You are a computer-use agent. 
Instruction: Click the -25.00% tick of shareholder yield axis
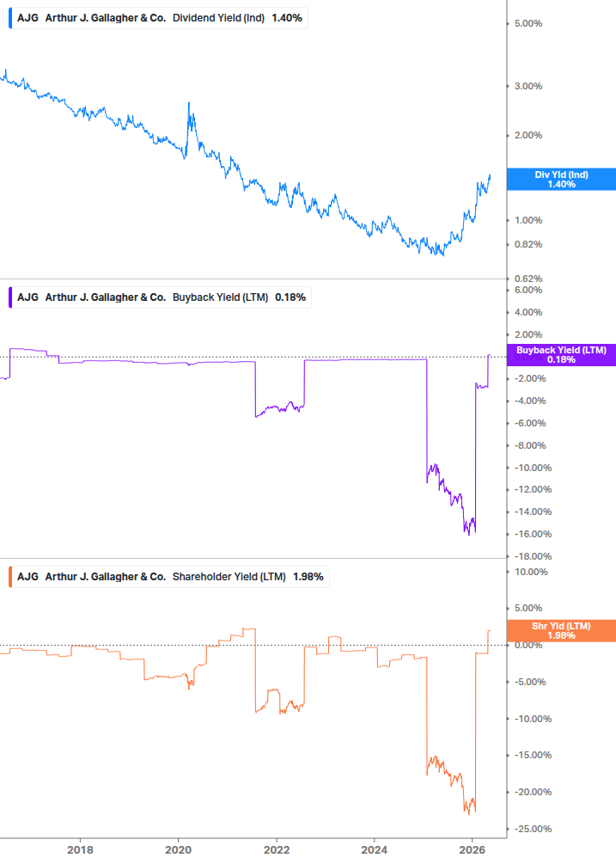coord(533,829)
